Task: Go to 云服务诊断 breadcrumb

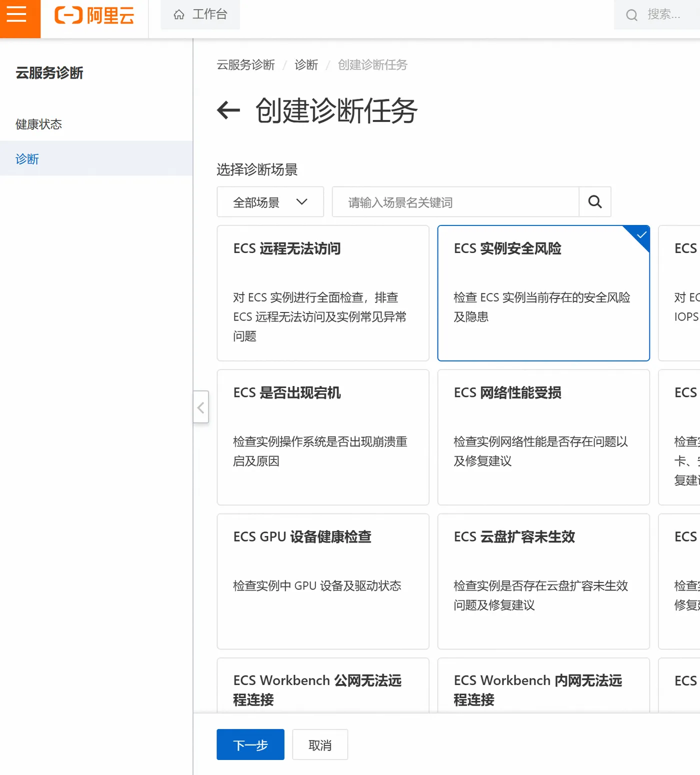Action: tap(246, 65)
